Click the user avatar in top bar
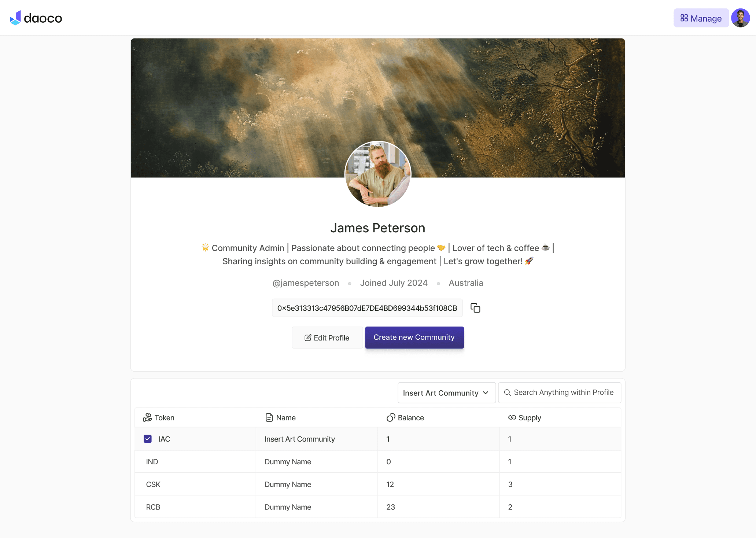The width and height of the screenshot is (756, 538). click(x=740, y=18)
